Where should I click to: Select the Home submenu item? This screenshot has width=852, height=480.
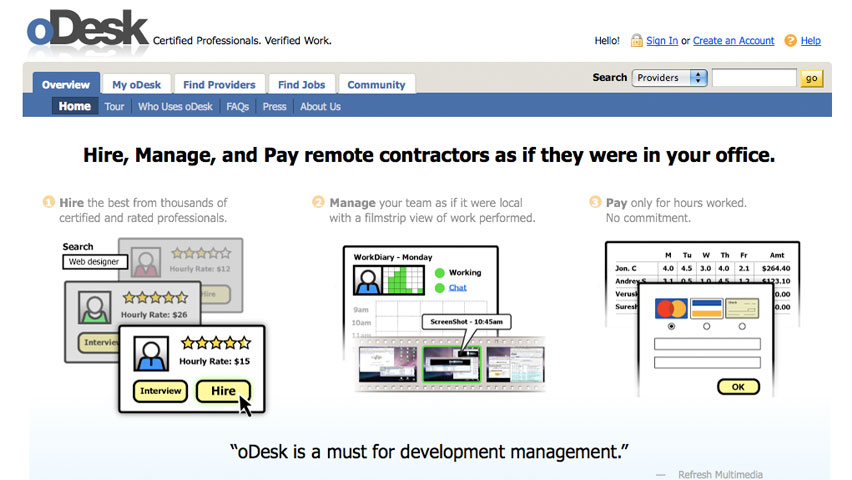click(x=74, y=106)
